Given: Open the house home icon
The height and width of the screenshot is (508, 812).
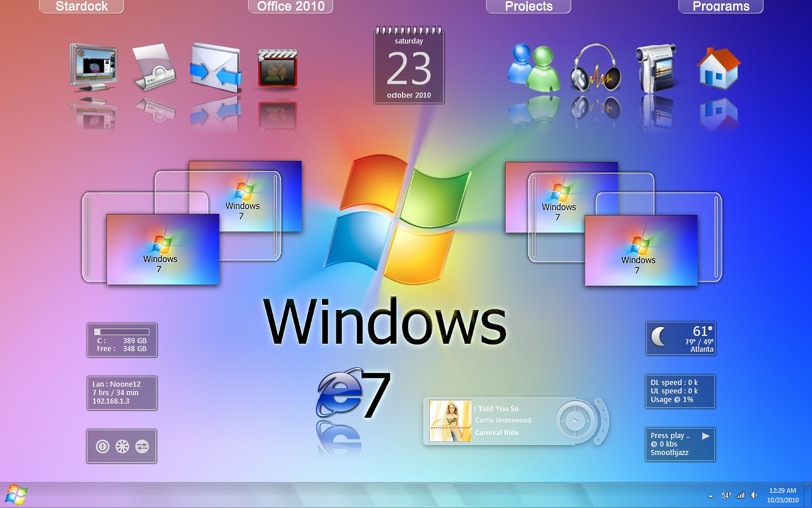Looking at the screenshot, I should click(718, 68).
